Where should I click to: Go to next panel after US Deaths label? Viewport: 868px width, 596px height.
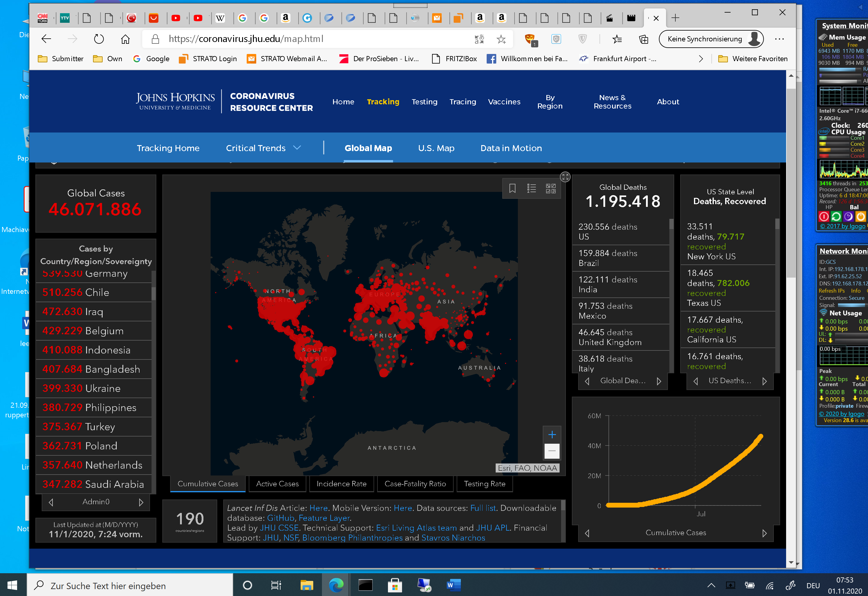764,381
